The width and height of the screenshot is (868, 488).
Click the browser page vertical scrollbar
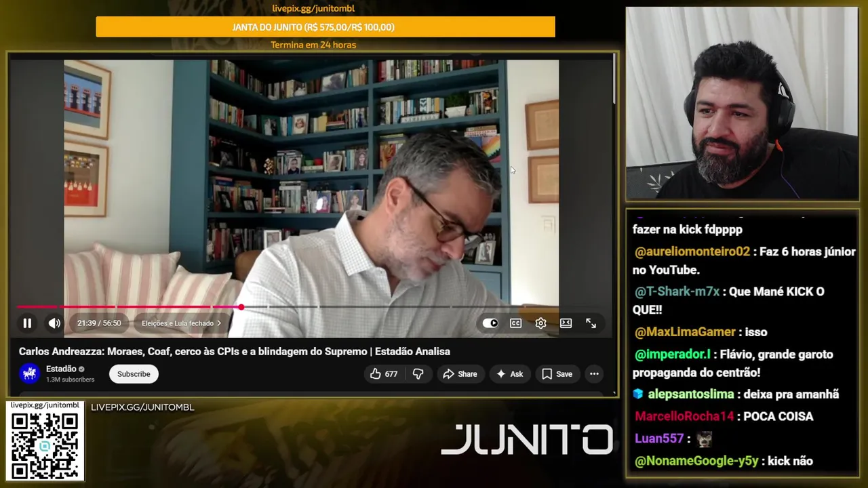[614, 79]
